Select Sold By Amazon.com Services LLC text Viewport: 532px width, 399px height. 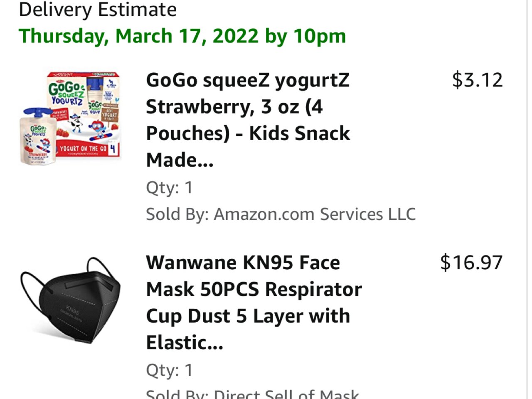[281, 214]
